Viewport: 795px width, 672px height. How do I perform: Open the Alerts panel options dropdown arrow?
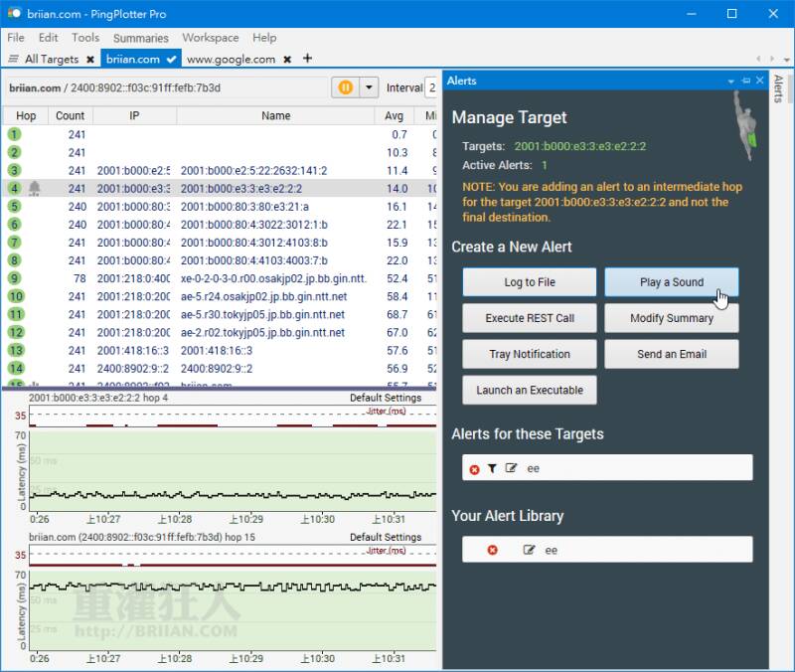730,82
